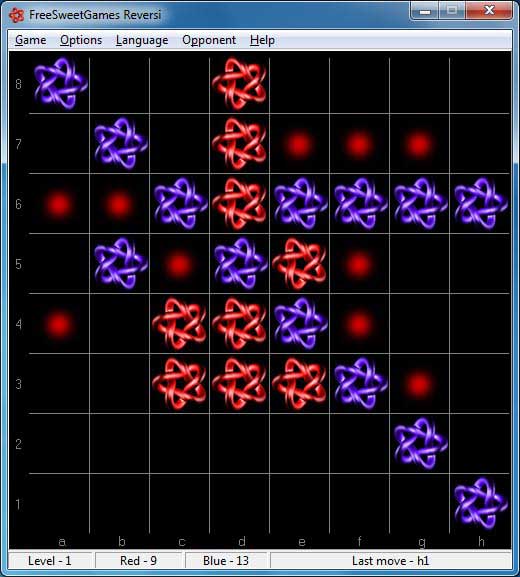Click the blue piece at e6

tap(301, 203)
